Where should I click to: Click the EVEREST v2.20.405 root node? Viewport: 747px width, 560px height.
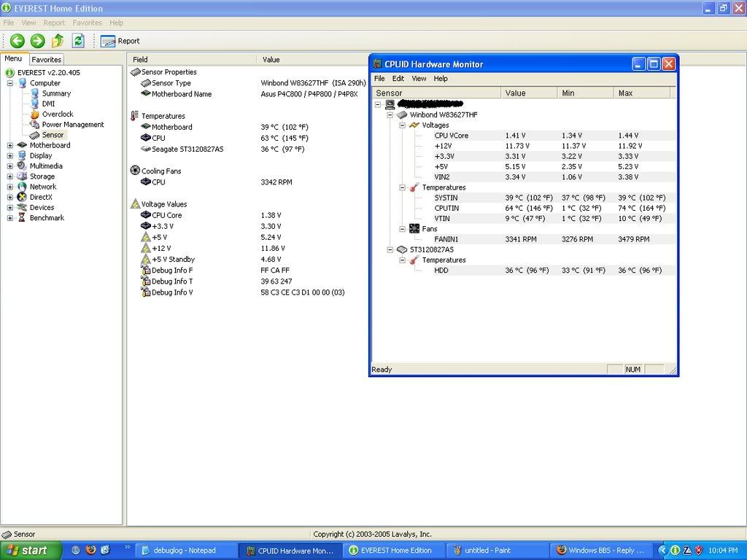(49, 72)
